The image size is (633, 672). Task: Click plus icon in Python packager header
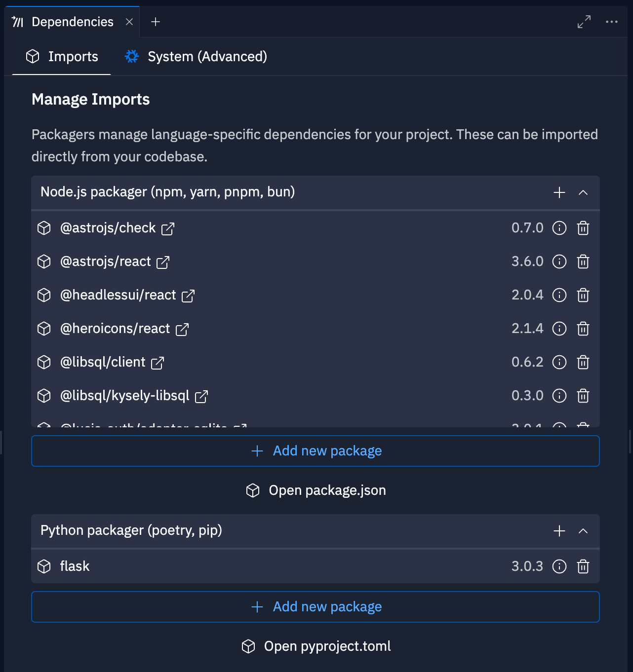tap(559, 531)
